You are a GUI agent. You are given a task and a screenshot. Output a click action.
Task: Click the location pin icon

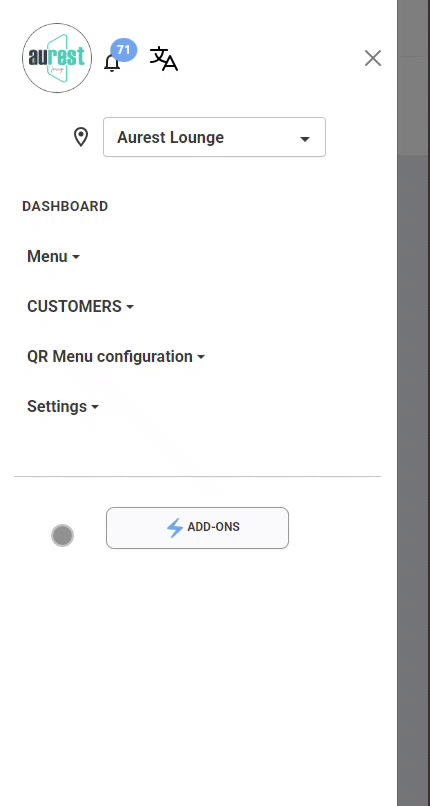pyautogui.click(x=81, y=137)
